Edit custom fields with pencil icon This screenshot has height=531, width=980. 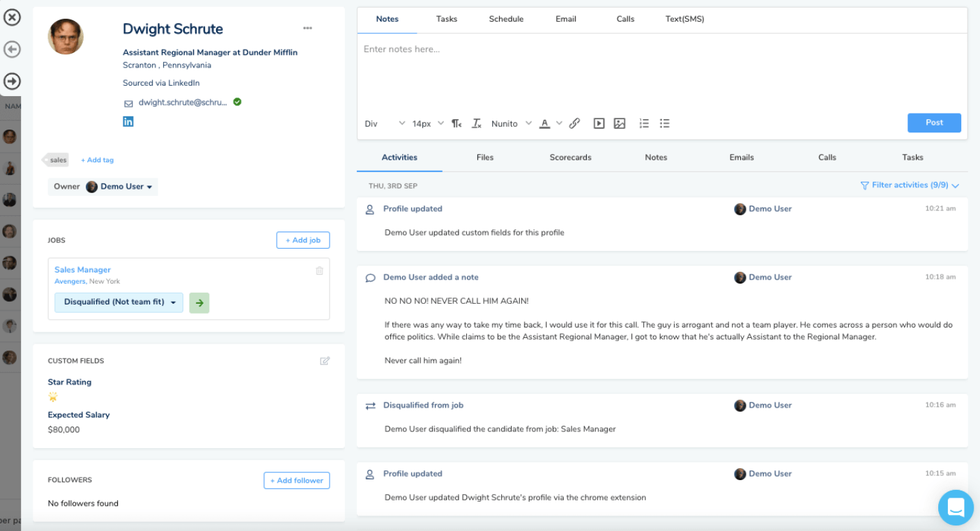coord(325,361)
